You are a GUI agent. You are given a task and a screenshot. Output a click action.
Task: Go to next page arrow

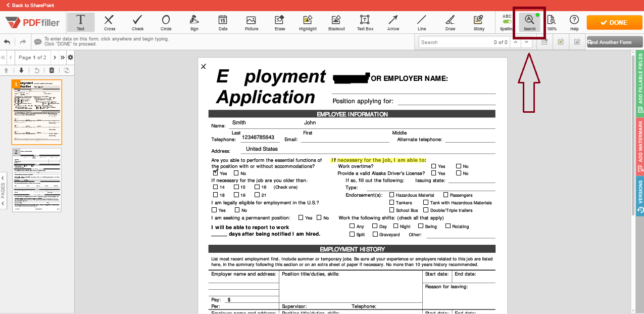coord(55,57)
